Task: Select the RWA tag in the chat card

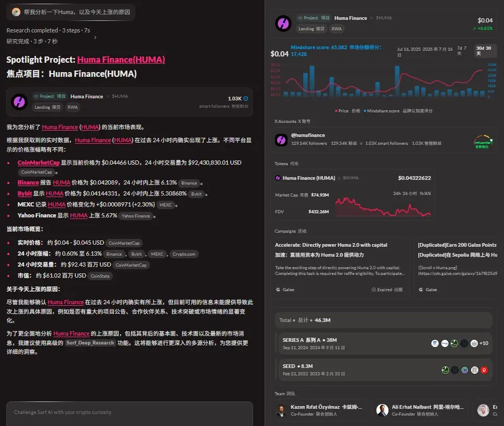Action: point(73,107)
